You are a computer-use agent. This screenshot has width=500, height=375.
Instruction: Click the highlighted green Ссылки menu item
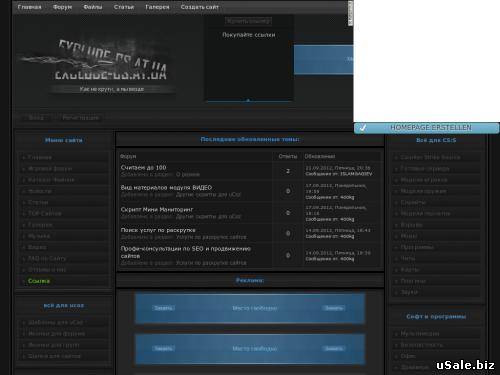click(39, 281)
